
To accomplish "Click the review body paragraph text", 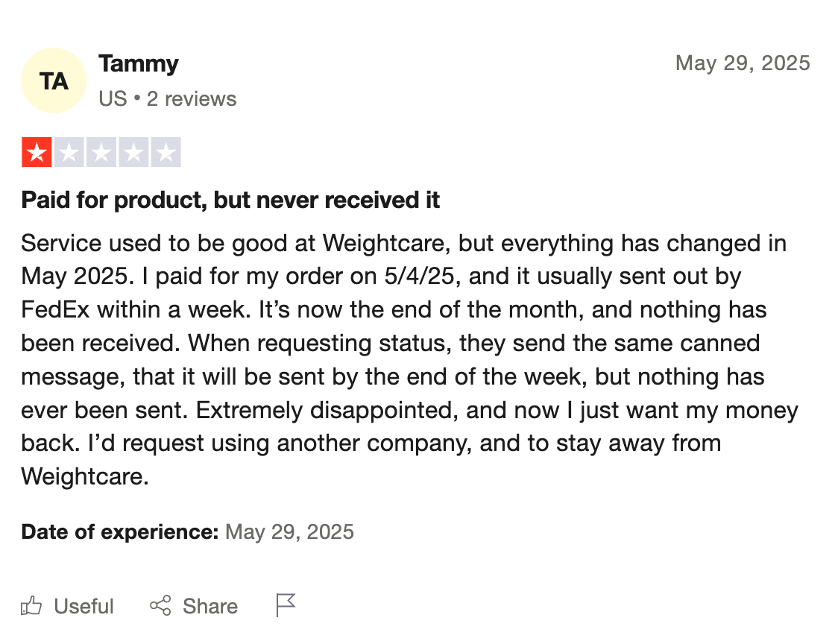I will point(409,360).
